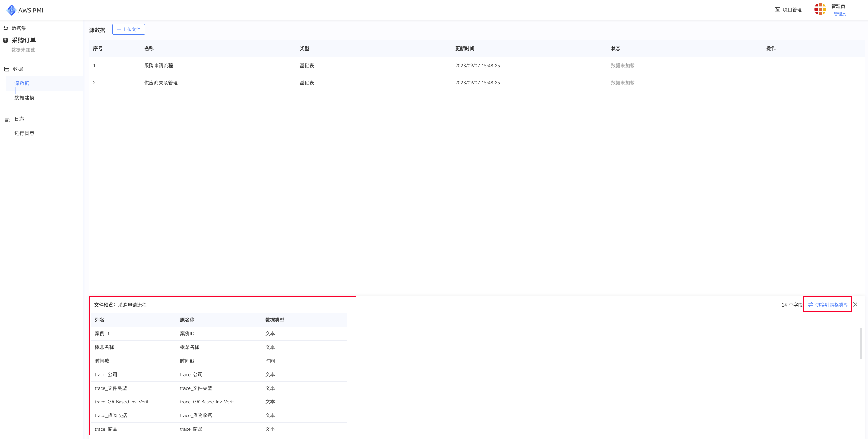Click the 原名称 preview column header
Viewport: 868px width, 439px height.
click(x=187, y=320)
